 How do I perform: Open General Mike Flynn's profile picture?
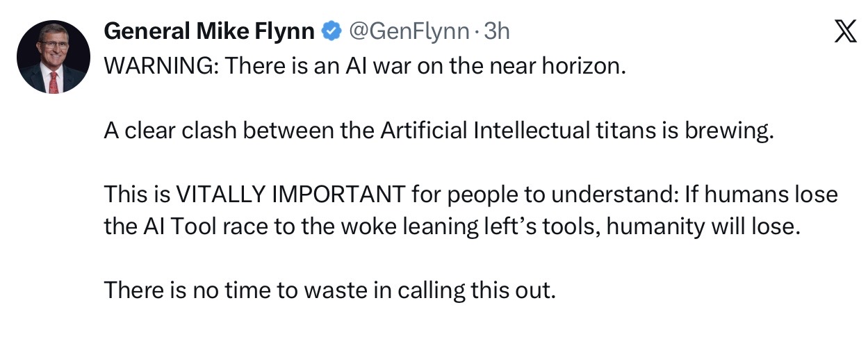tap(54, 56)
